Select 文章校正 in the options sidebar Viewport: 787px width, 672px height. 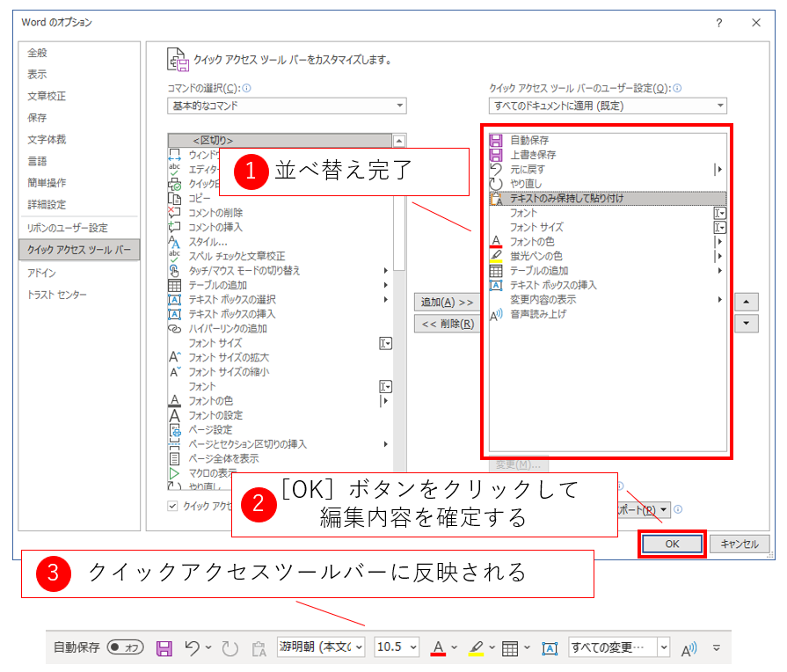pyautogui.click(x=47, y=96)
